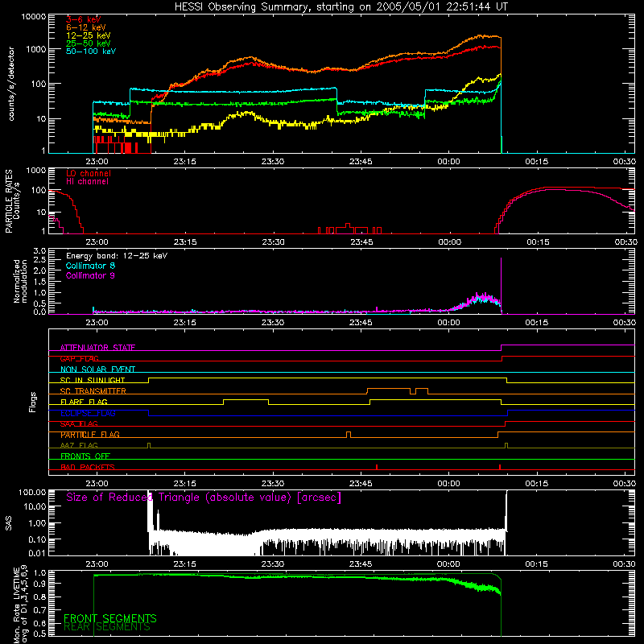
Task: Click the 100.00 y-axis value on SAS plot
Action: (33, 493)
